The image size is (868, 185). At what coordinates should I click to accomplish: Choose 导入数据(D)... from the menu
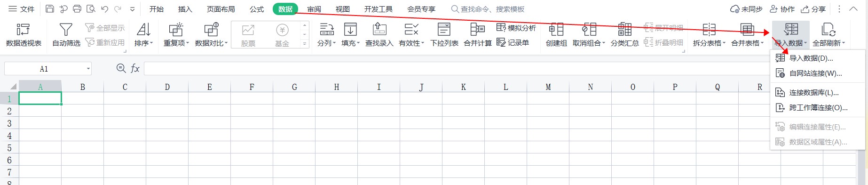pyautogui.click(x=817, y=58)
